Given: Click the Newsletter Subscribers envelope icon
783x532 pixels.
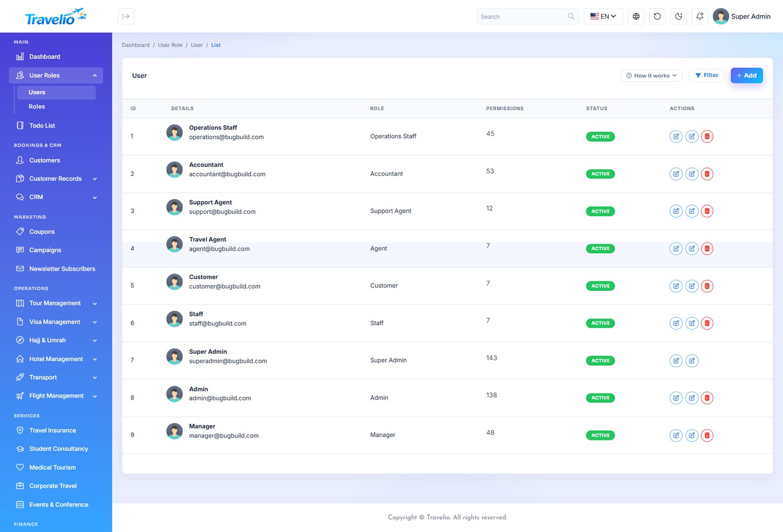Looking at the screenshot, I should click(20, 269).
